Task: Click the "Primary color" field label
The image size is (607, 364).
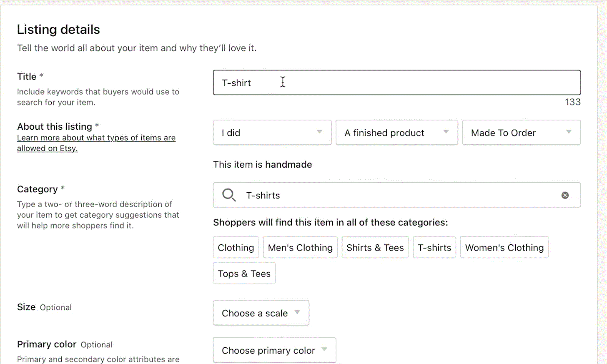Action: [47, 344]
